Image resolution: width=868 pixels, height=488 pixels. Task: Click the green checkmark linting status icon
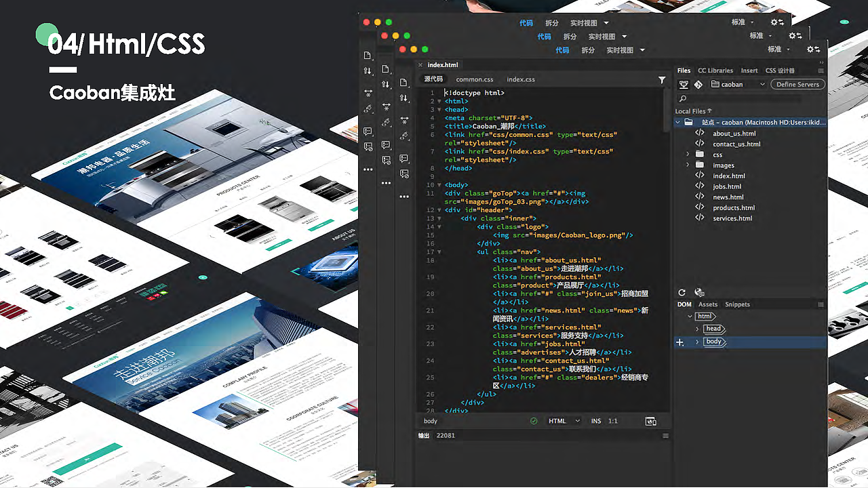(534, 421)
